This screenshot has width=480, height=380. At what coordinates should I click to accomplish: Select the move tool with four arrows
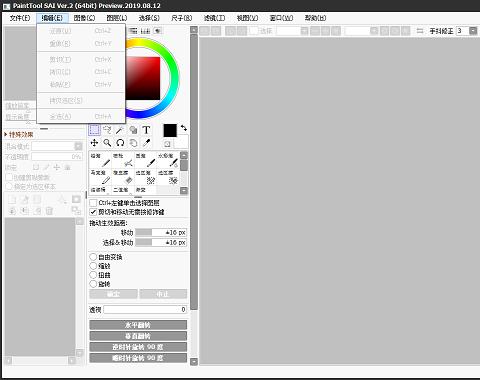click(94, 143)
